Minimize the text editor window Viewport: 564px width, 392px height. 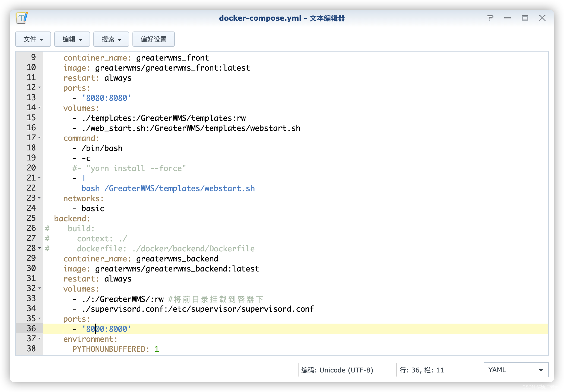tap(508, 18)
